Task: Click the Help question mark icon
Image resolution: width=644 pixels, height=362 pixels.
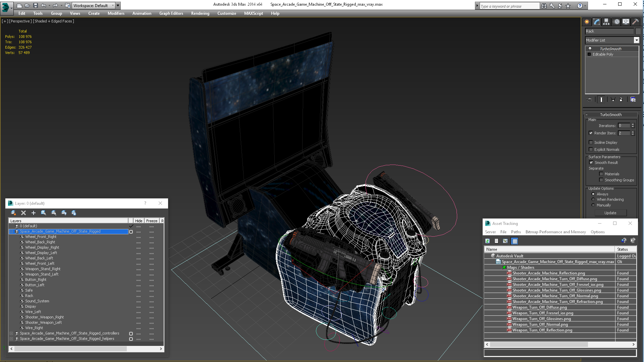Action: 580,6
